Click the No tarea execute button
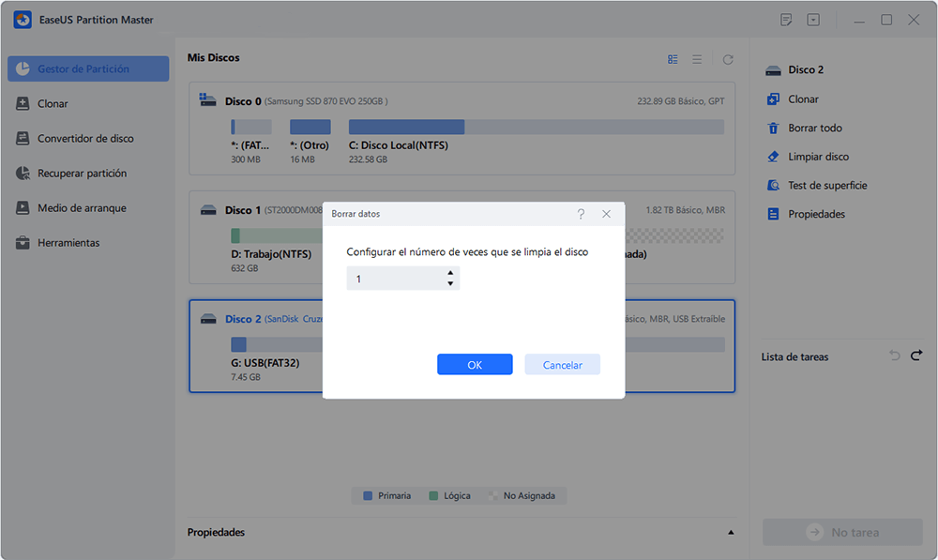The width and height of the screenshot is (938, 560). click(x=843, y=532)
